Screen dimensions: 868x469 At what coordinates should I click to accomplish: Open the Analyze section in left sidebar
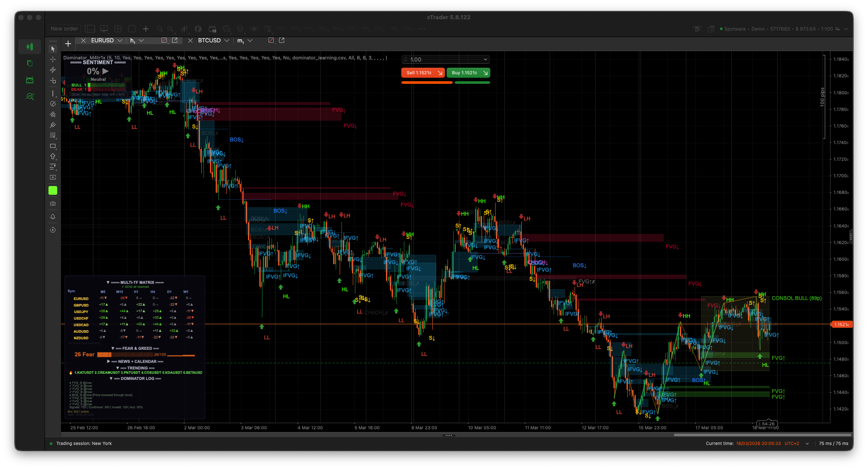[x=30, y=97]
